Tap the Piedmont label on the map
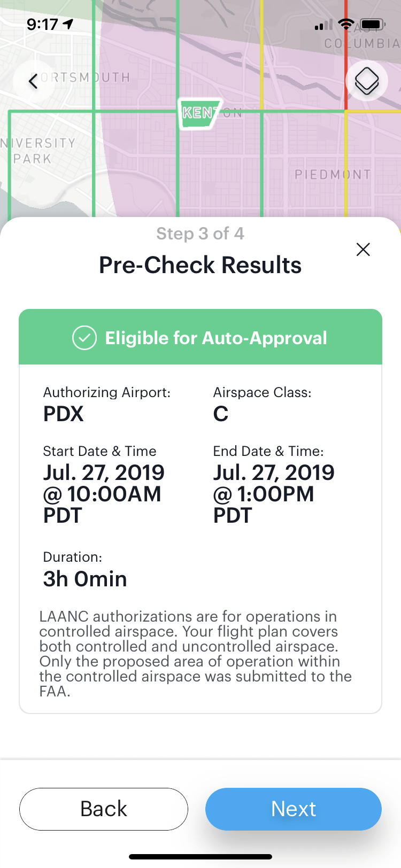 point(333,175)
